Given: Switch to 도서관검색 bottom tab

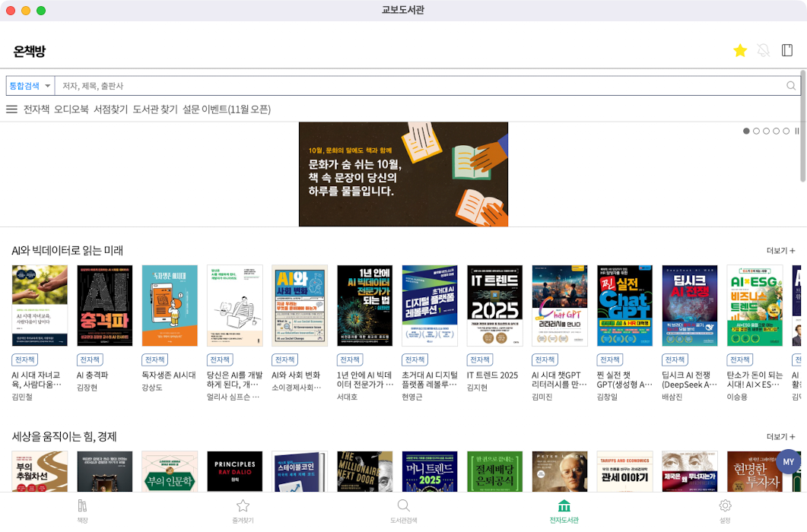Looking at the screenshot, I should pos(403,511).
